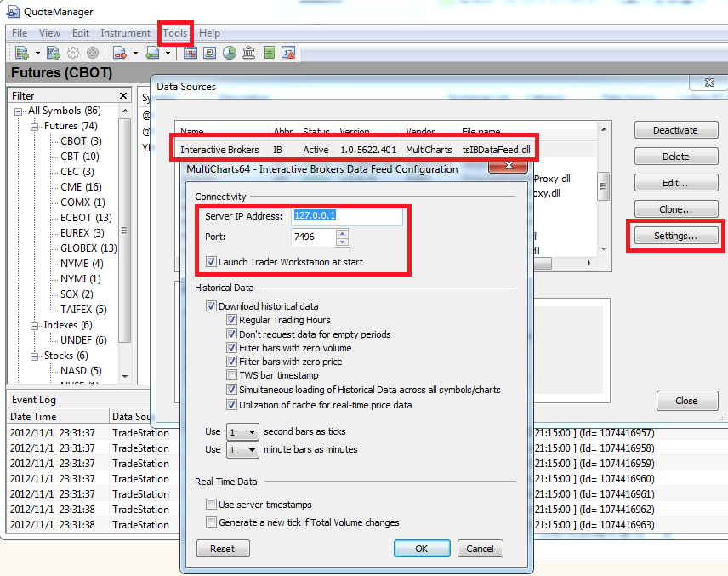Uncheck Download historical data
The height and width of the screenshot is (576, 728).
tap(211, 306)
